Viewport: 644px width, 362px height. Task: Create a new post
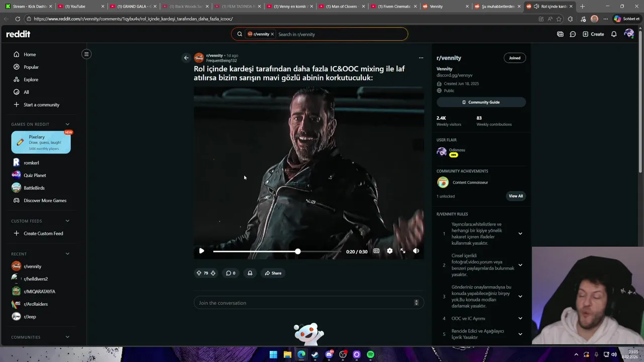coord(593,34)
